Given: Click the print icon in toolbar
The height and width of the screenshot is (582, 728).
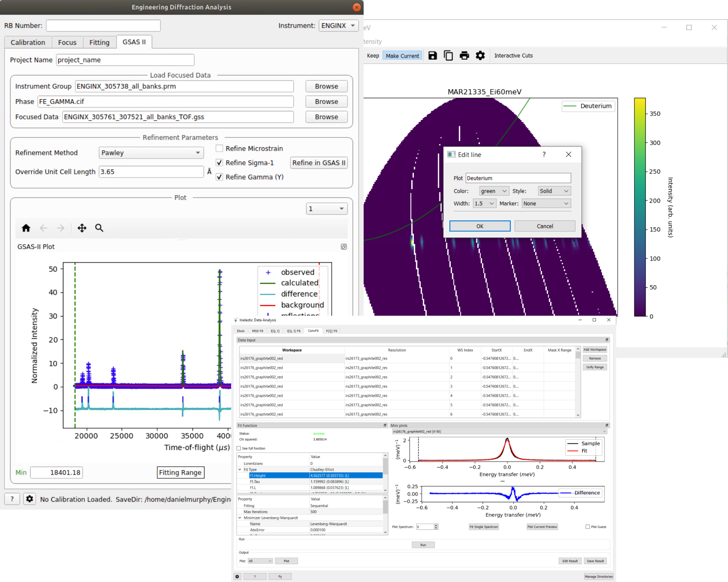Looking at the screenshot, I should 464,56.
